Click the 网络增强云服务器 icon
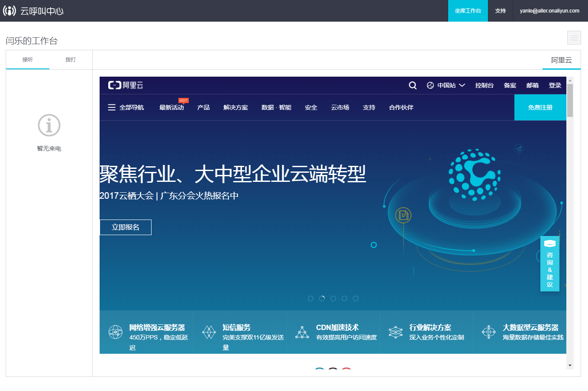 [116, 332]
